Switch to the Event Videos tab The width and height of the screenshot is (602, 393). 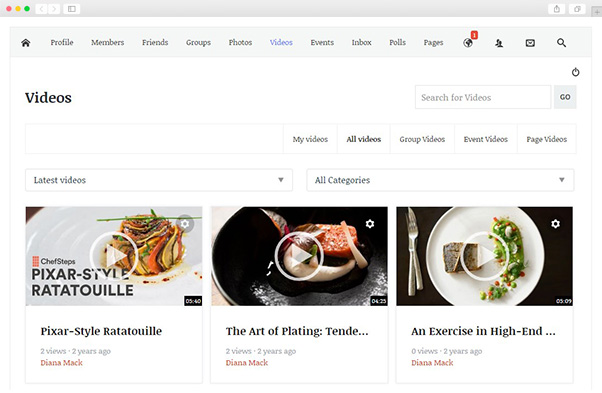pyautogui.click(x=486, y=139)
